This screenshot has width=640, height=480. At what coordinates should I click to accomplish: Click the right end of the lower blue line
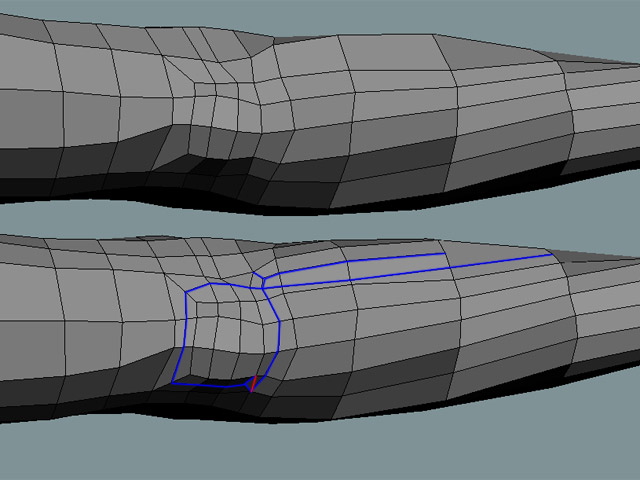click(x=551, y=254)
